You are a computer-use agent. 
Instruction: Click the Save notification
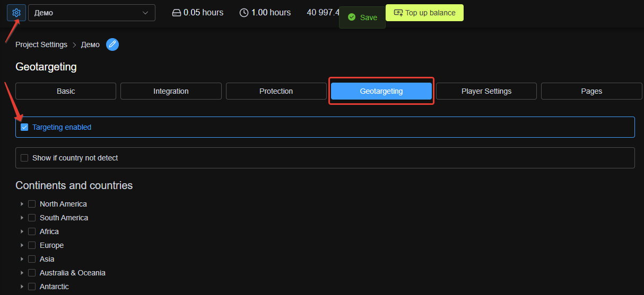coord(362,17)
